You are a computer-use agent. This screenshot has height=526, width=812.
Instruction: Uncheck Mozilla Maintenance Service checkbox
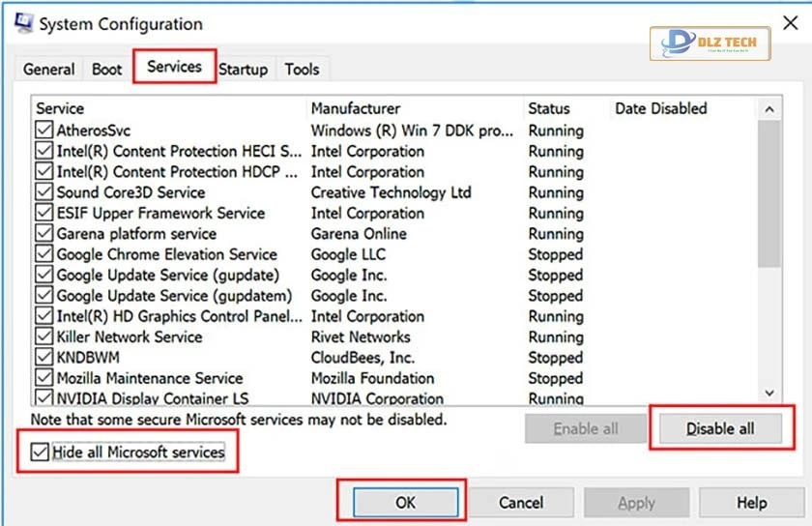point(43,378)
